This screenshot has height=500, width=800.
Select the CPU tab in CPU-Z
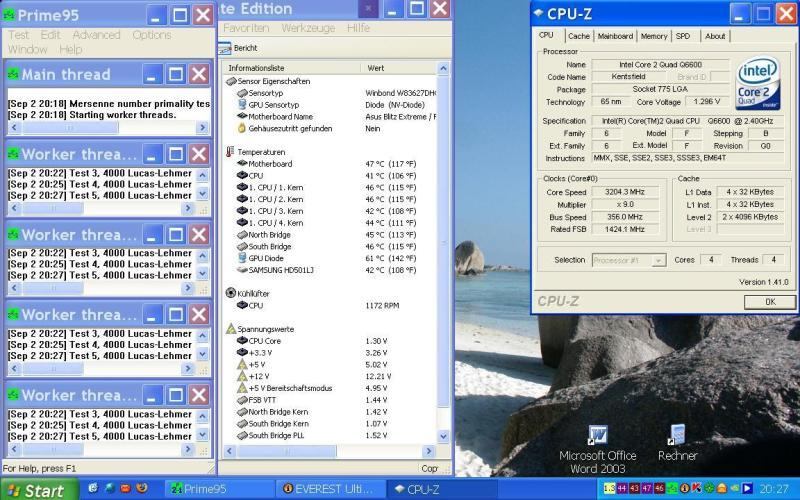point(546,35)
